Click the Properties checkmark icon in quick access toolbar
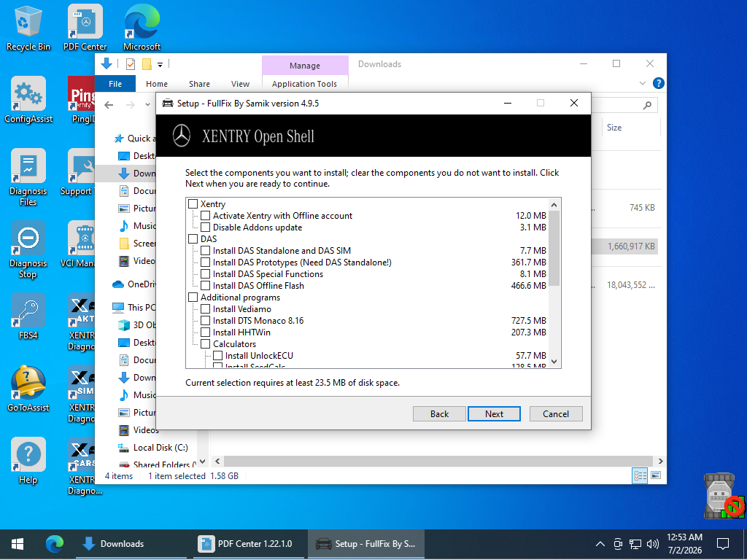747x560 pixels. (x=131, y=64)
